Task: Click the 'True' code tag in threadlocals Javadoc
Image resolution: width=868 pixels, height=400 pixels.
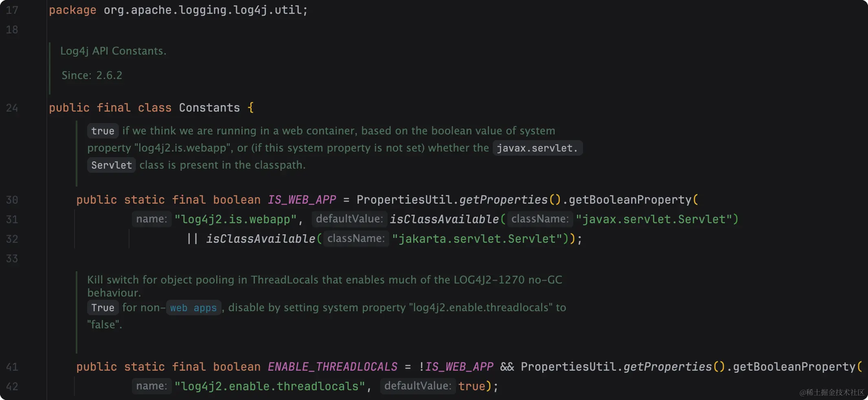Action: [103, 308]
